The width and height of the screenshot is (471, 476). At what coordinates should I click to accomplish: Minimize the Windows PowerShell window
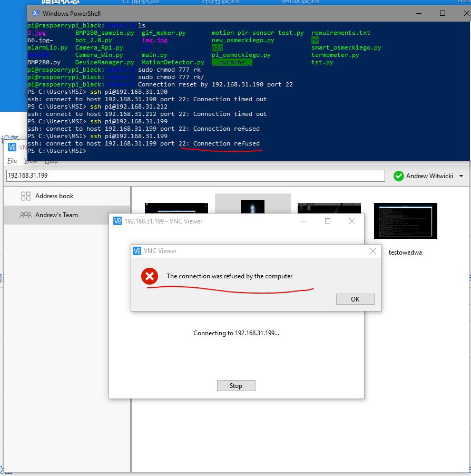coord(419,13)
